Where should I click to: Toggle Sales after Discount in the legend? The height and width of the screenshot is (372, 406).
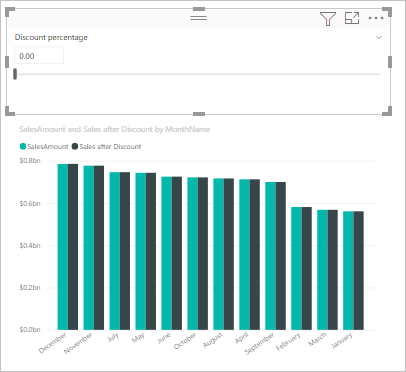(107, 146)
